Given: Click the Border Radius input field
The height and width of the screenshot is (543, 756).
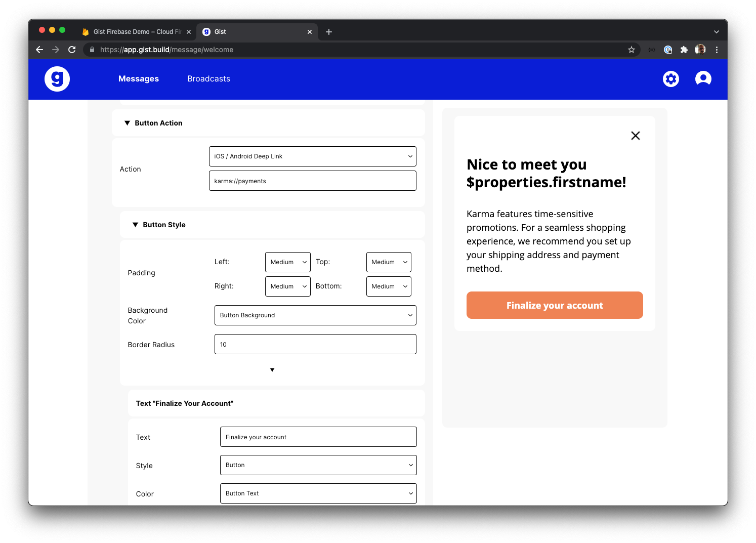Looking at the screenshot, I should 315,344.
